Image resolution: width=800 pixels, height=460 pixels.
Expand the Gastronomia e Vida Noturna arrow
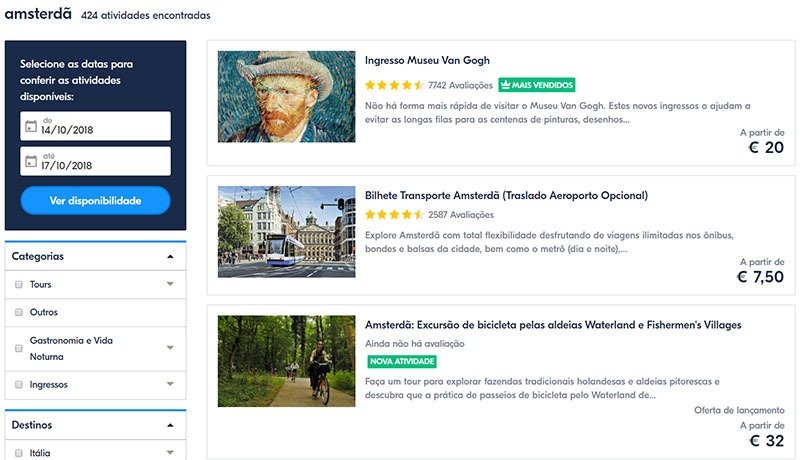[x=170, y=348]
